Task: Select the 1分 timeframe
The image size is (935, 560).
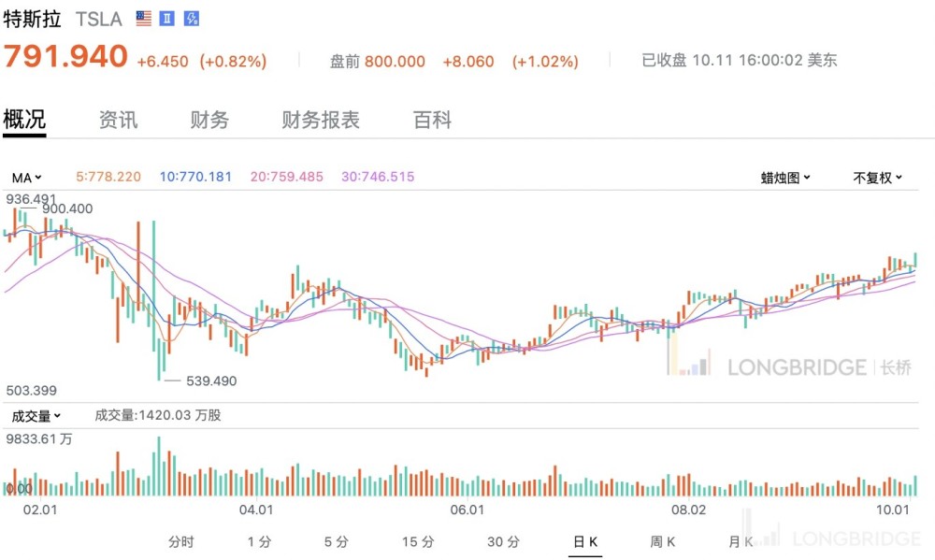Action: (259, 541)
